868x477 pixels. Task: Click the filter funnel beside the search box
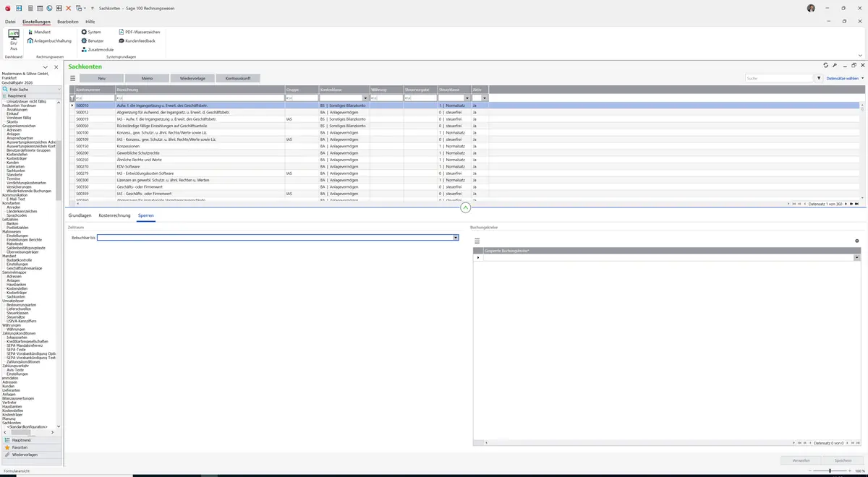pyautogui.click(x=820, y=78)
